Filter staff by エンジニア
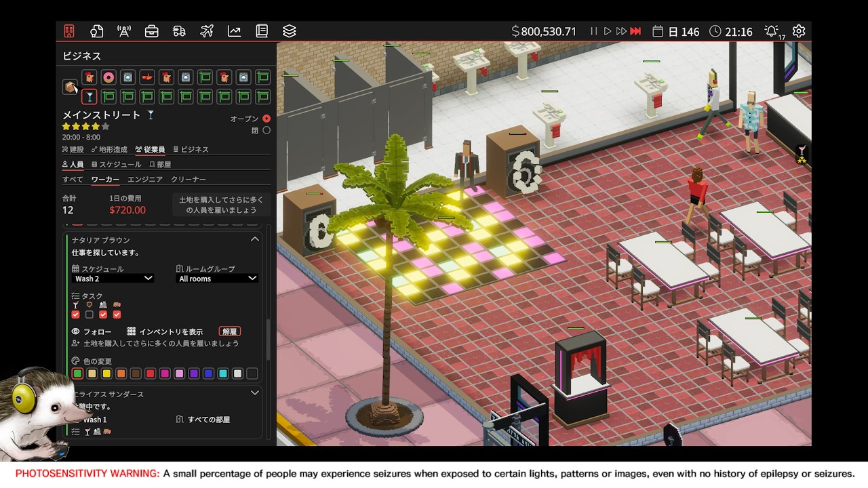Image resolution: width=868 pixels, height=488 pixels. point(145,180)
